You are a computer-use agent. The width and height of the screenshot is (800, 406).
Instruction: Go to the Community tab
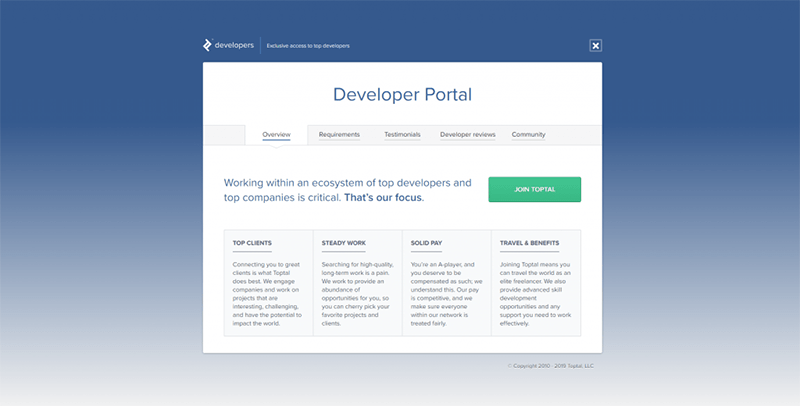pos(529,135)
